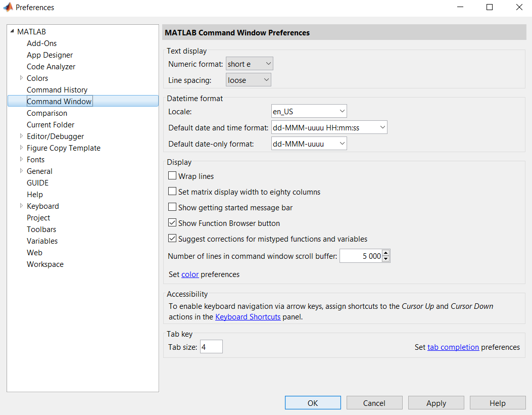Enable Show getting started message bar
The width and height of the screenshot is (532, 415).
click(172, 207)
